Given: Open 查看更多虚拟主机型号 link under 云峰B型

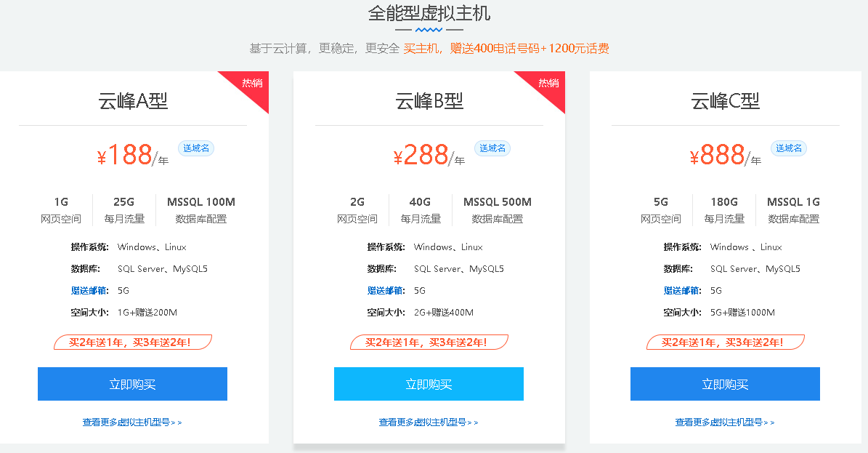Looking at the screenshot, I should pyautogui.click(x=429, y=422).
